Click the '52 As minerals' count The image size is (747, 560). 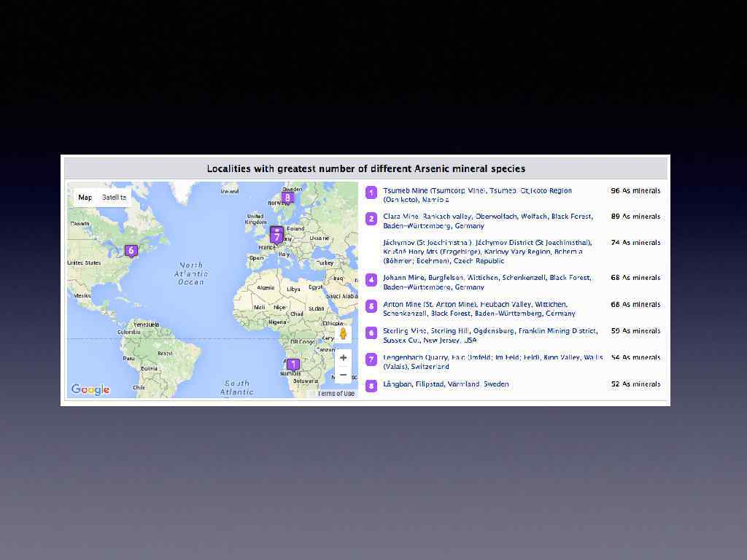coord(635,384)
